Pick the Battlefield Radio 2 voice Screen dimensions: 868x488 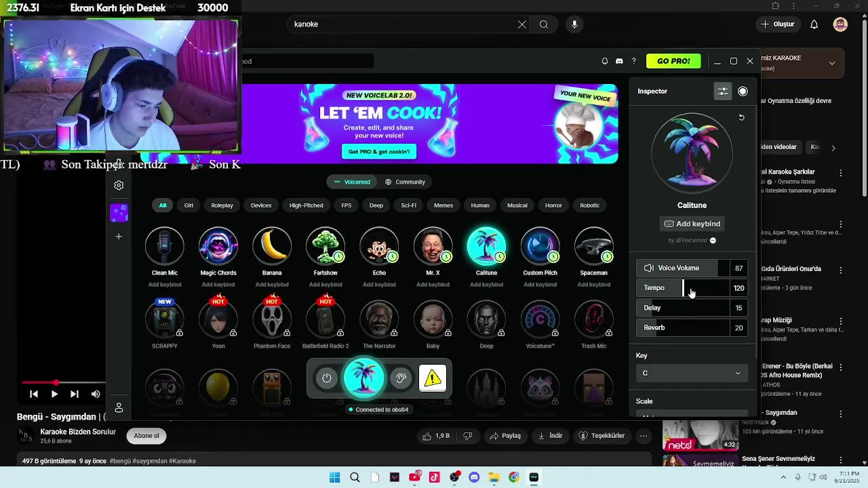[325, 319]
